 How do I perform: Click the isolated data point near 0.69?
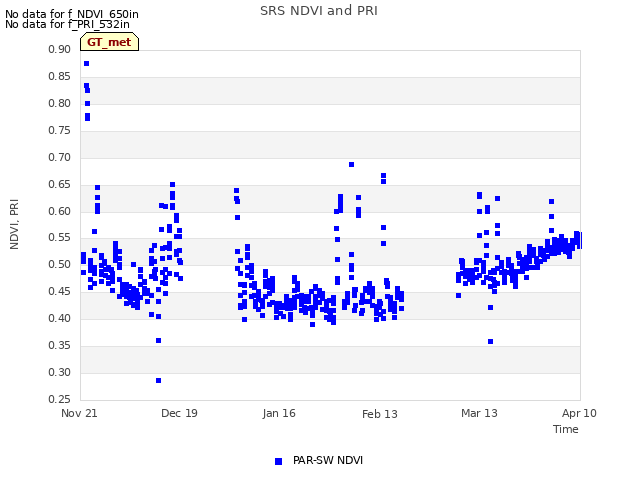coord(351,164)
